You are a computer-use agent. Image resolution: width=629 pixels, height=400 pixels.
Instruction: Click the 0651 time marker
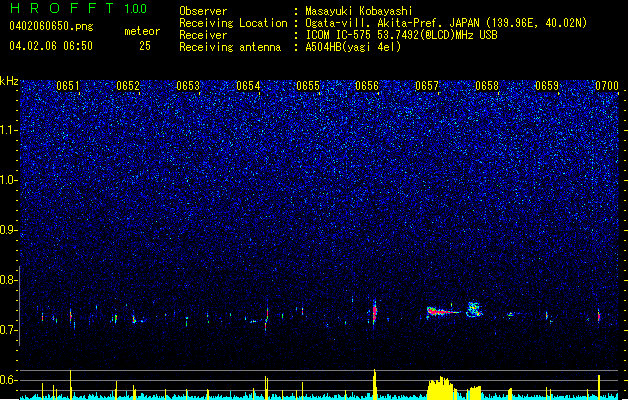coord(68,86)
